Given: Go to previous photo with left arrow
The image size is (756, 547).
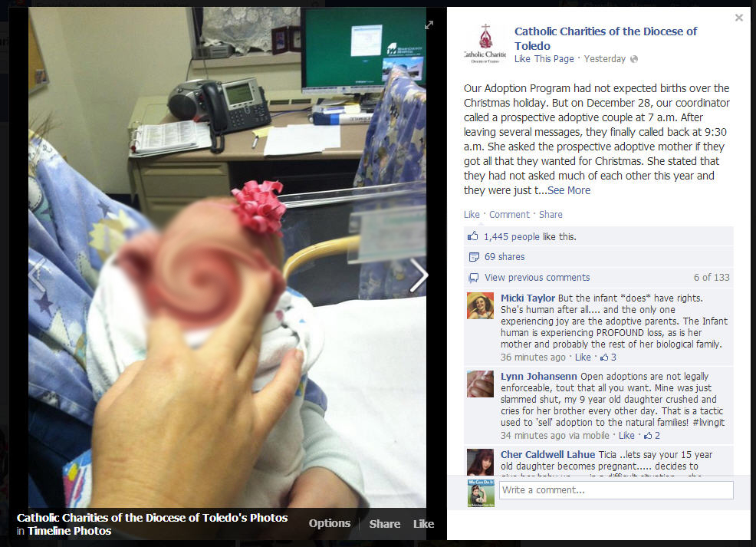Looking at the screenshot, I should [37, 275].
